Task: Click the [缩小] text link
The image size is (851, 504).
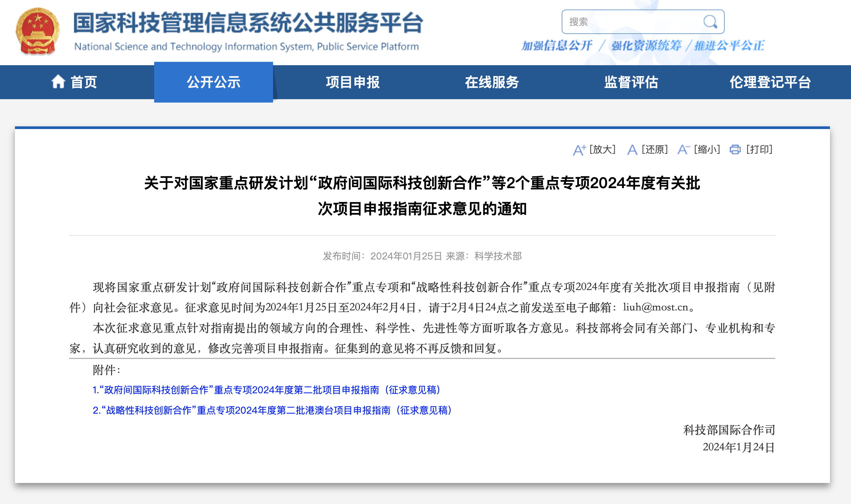Action: (x=707, y=149)
